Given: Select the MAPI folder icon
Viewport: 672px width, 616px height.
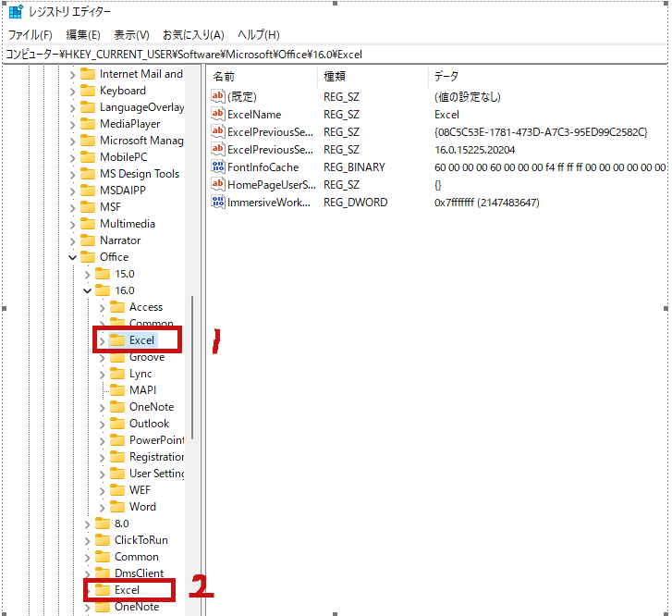Looking at the screenshot, I should coord(117,390).
